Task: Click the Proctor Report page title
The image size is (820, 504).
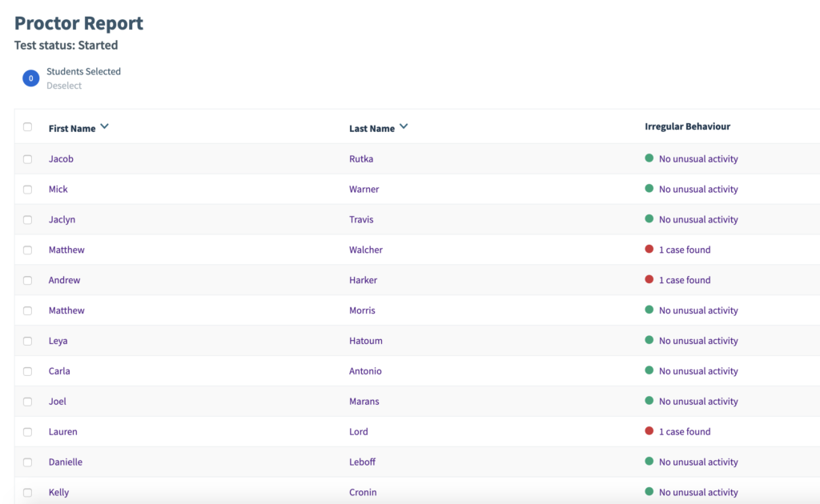Action: 78,23
